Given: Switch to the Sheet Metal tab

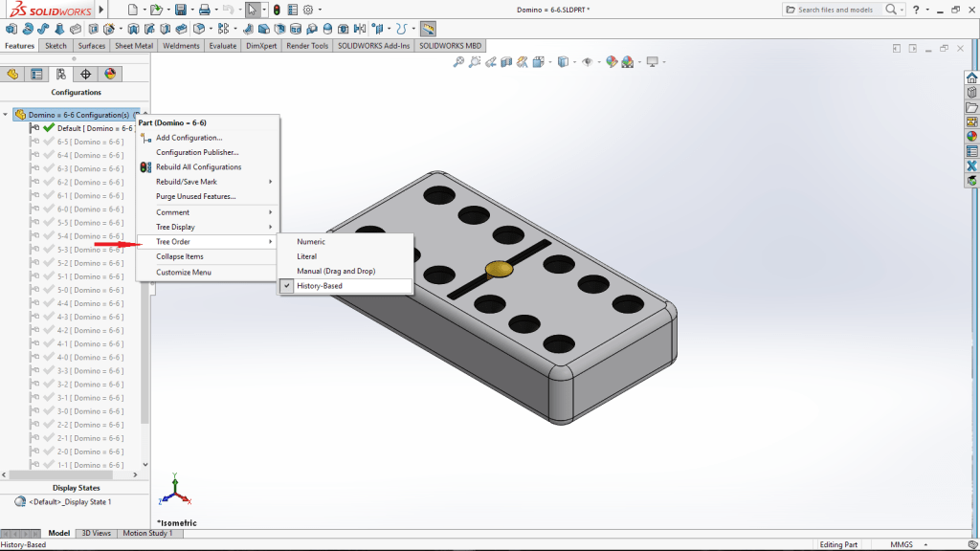Looking at the screenshot, I should [134, 46].
